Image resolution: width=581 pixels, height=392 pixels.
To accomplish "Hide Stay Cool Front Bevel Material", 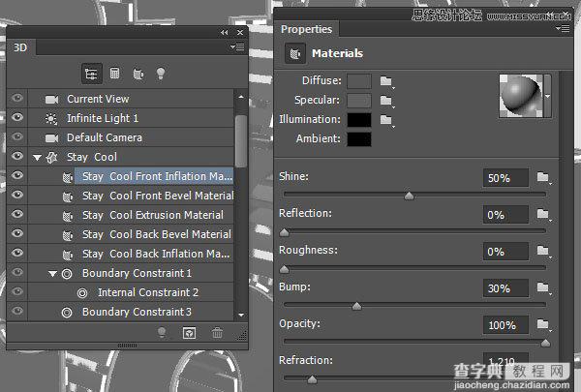I will [x=17, y=195].
